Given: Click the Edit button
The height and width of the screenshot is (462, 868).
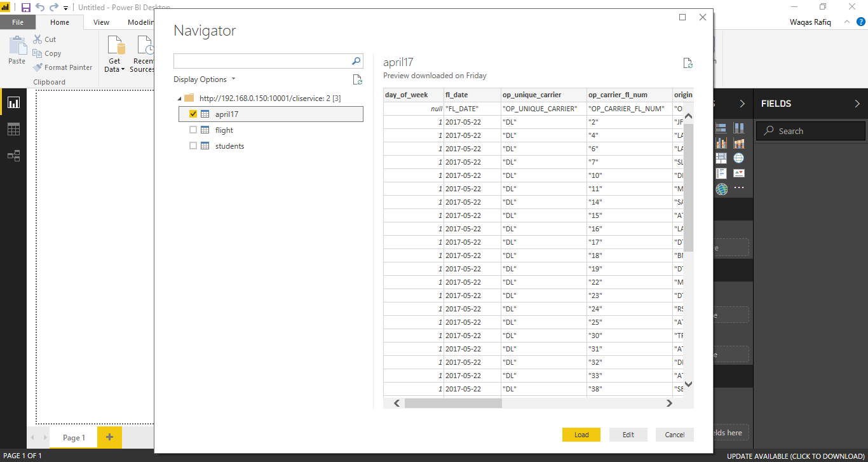Looking at the screenshot, I should [628, 435].
